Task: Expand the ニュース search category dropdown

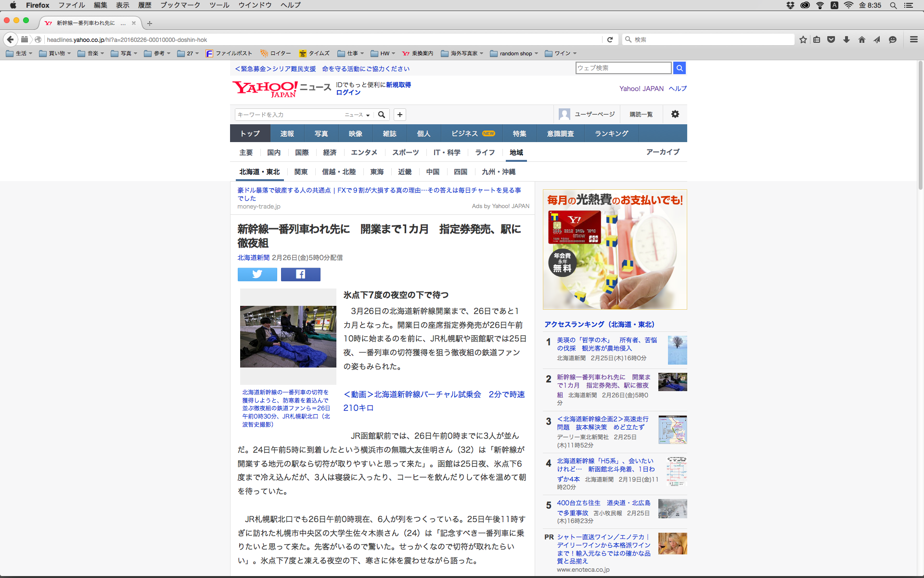Action: [x=357, y=115]
